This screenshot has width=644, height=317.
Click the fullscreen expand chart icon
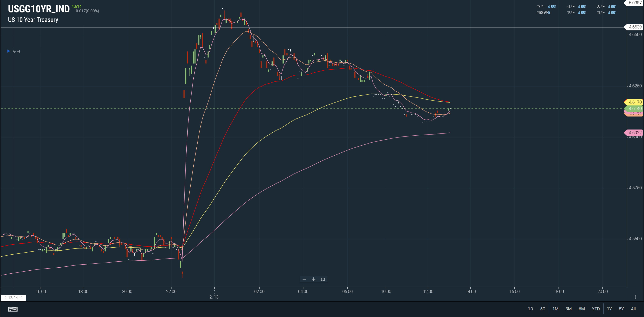click(323, 279)
